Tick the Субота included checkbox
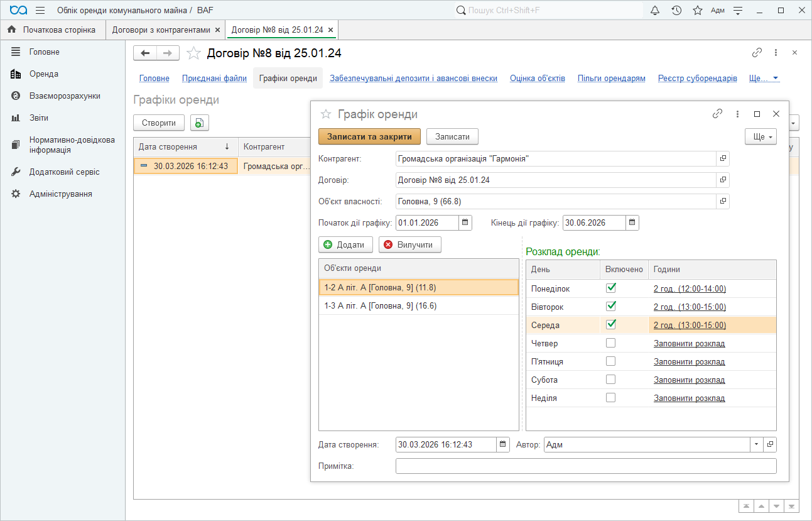The width and height of the screenshot is (812, 521). pyautogui.click(x=610, y=380)
